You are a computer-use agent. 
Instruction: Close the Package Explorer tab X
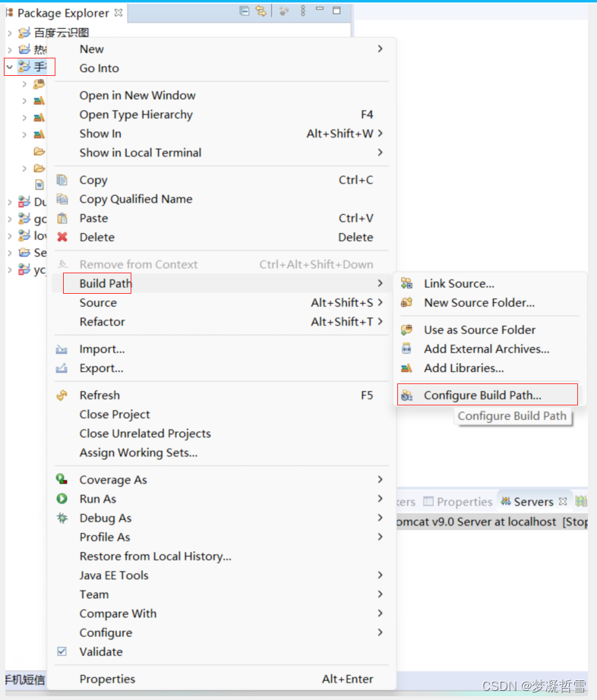click(x=118, y=12)
